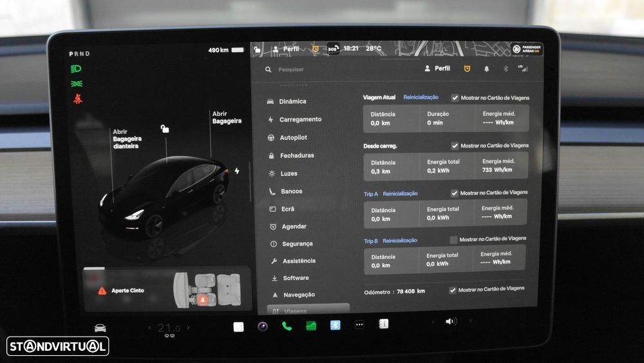Viewport: 644px width, 363px height.
Task: Tap the alarm icon in top status bar
Action: [x=316, y=49]
